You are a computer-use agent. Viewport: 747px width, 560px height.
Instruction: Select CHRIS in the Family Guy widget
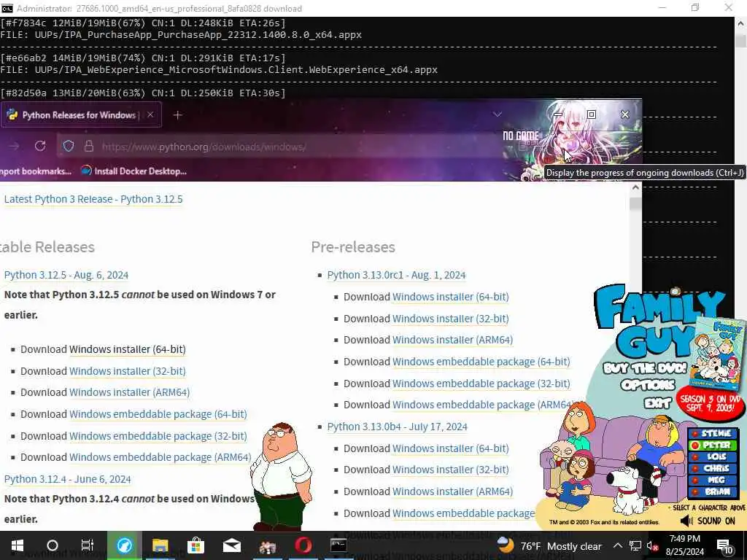click(x=712, y=468)
